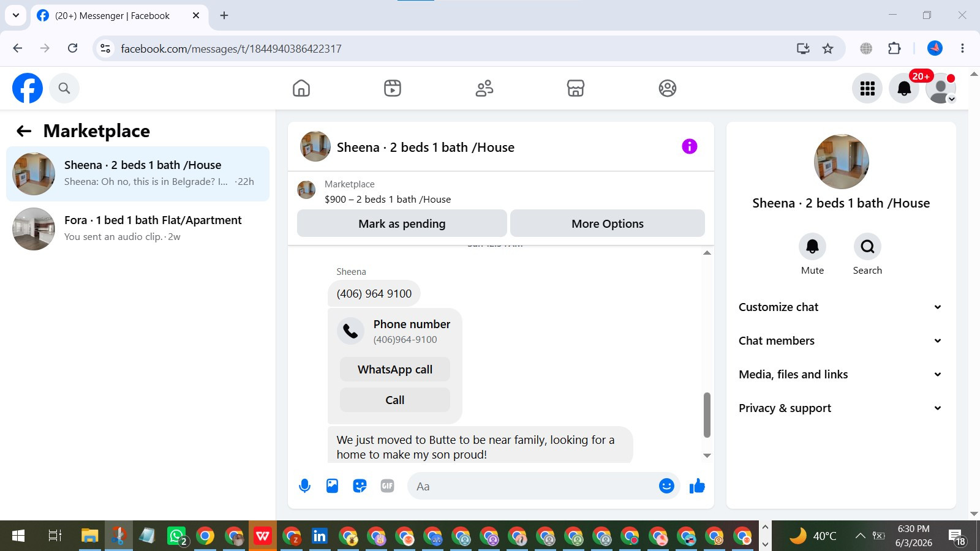
Task: Open account profile avatar menu
Action: coord(941,88)
